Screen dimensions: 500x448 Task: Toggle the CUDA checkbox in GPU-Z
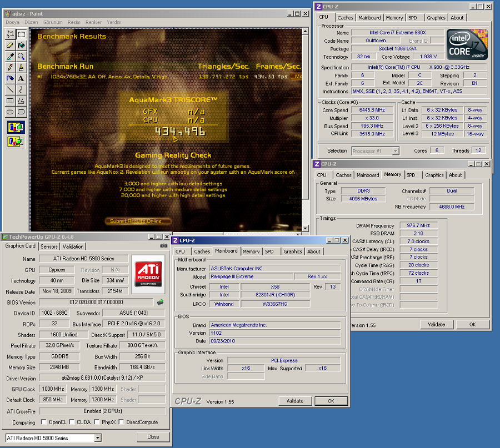(72, 422)
